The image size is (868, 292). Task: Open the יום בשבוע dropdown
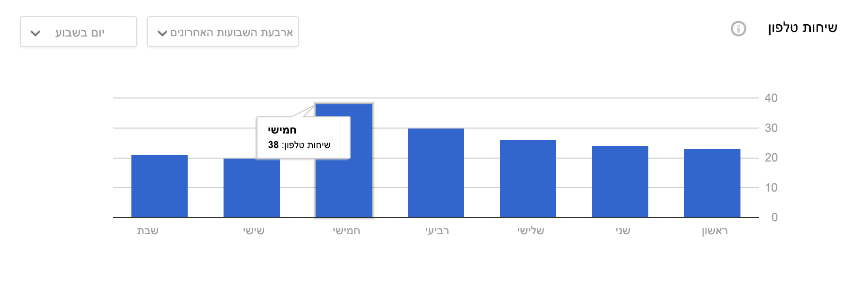[x=79, y=32]
